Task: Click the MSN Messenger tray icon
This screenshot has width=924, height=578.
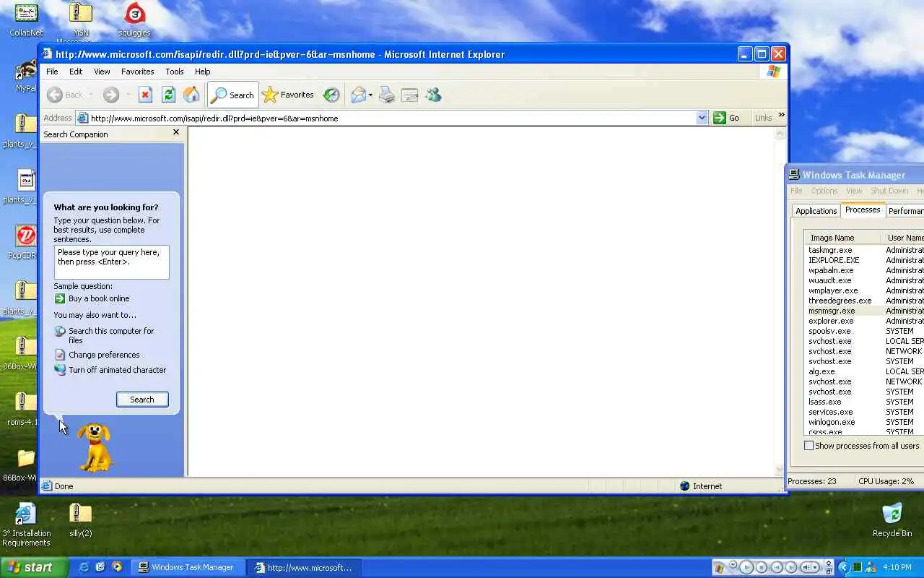Action: click(x=871, y=568)
